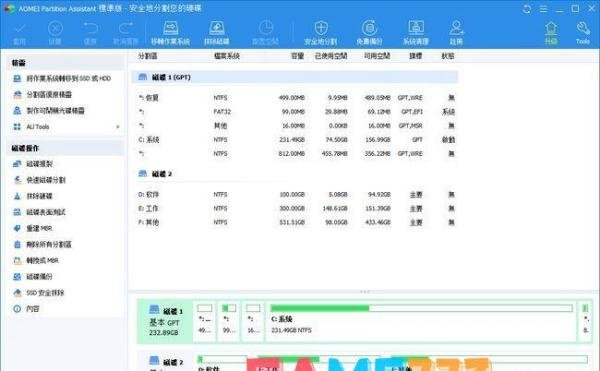Click C: 231.49GB NTFS usage bar

421,308
